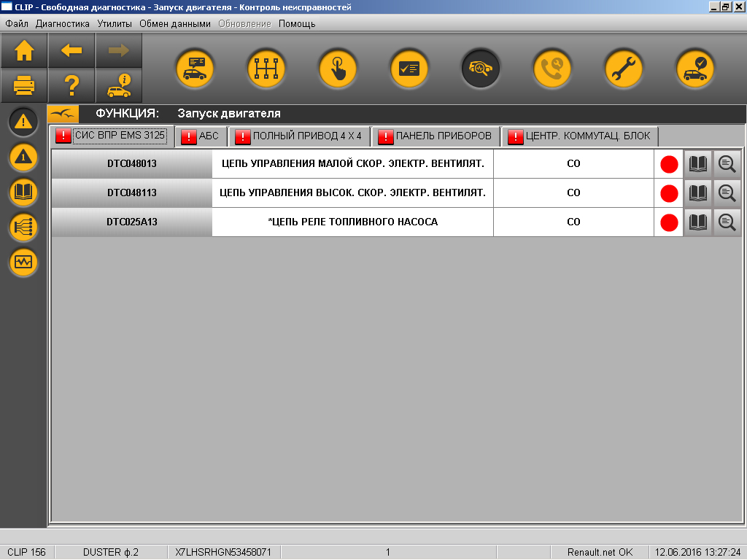The image size is (747, 560).
Task: Click the CLIP 156 status bar entry
Action: (x=27, y=553)
